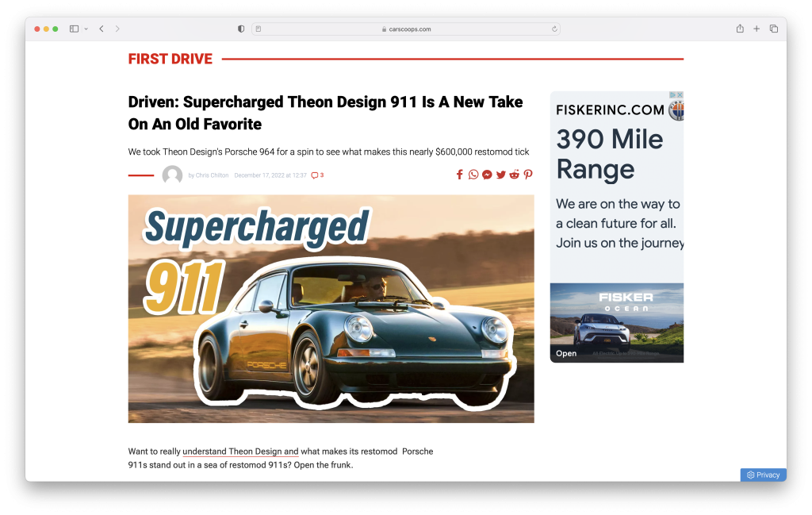This screenshot has width=812, height=515.
Task: Share article on Reddit
Action: point(514,175)
